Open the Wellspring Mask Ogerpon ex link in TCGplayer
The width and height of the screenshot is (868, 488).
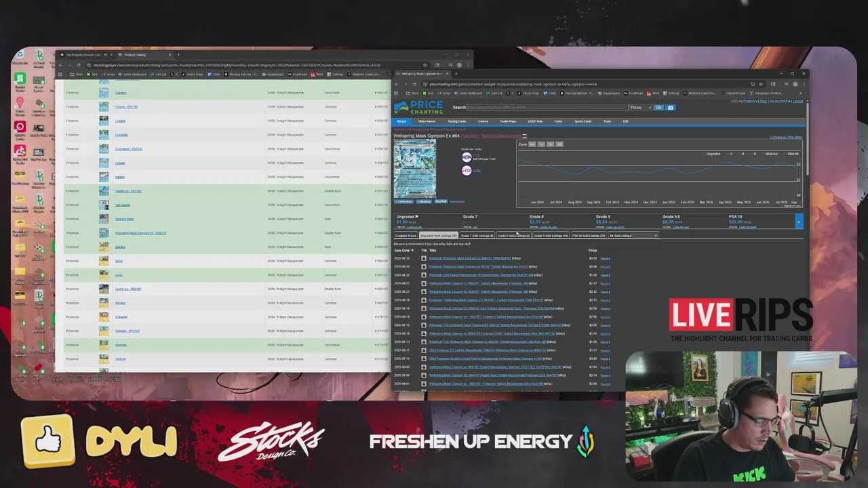140,233
